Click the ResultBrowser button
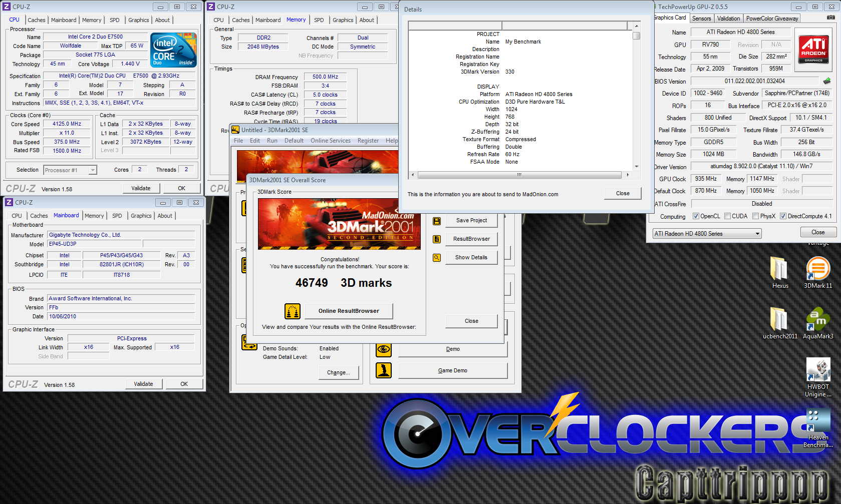This screenshot has width=841, height=504. 471,239
